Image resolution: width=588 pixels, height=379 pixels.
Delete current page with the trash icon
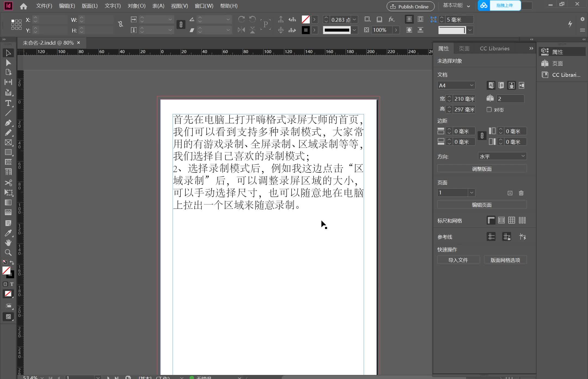click(521, 193)
